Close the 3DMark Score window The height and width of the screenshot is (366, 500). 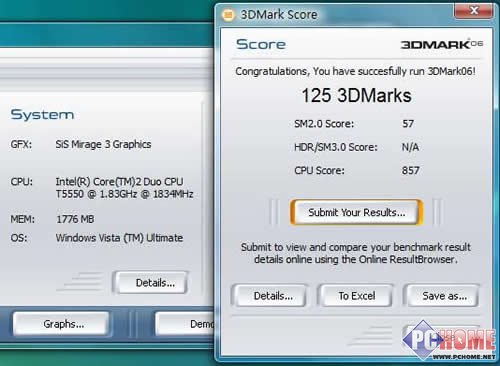click(473, 10)
